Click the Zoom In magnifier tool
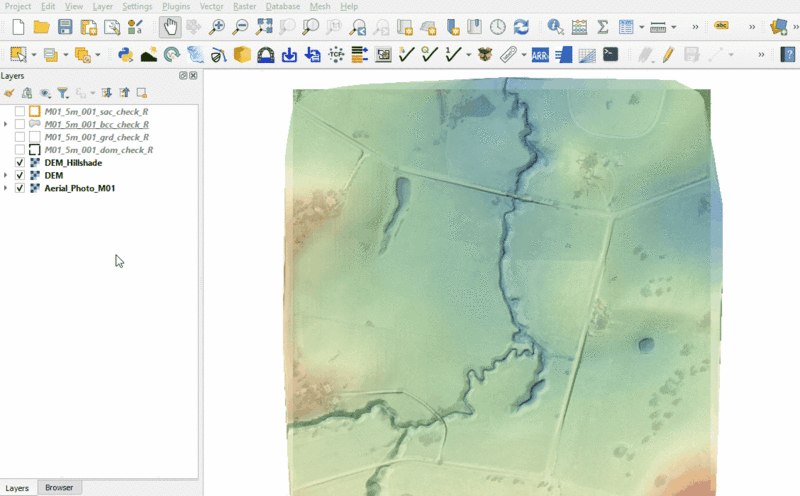Image resolution: width=800 pixels, height=496 pixels. click(217, 27)
